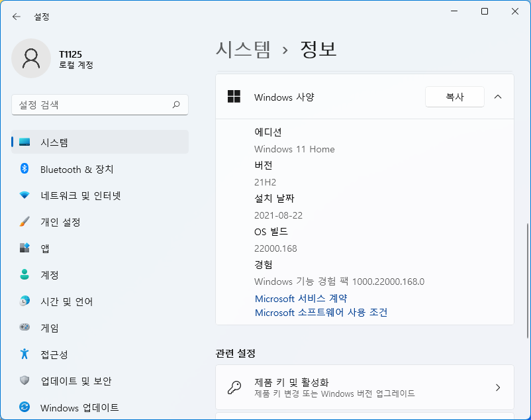Viewport: 531px width, 420px height.
Task: Focus the 설정 검색 search field
Action: point(100,105)
